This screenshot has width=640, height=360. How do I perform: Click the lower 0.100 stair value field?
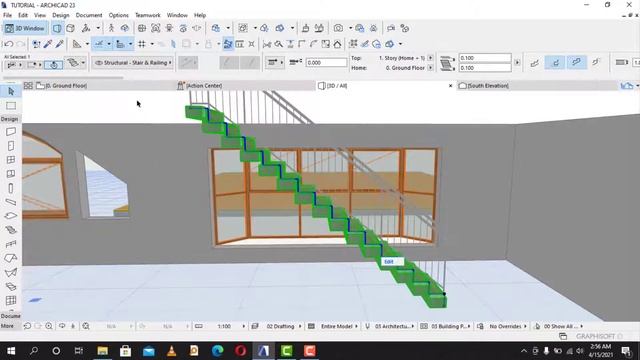tap(485, 68)
